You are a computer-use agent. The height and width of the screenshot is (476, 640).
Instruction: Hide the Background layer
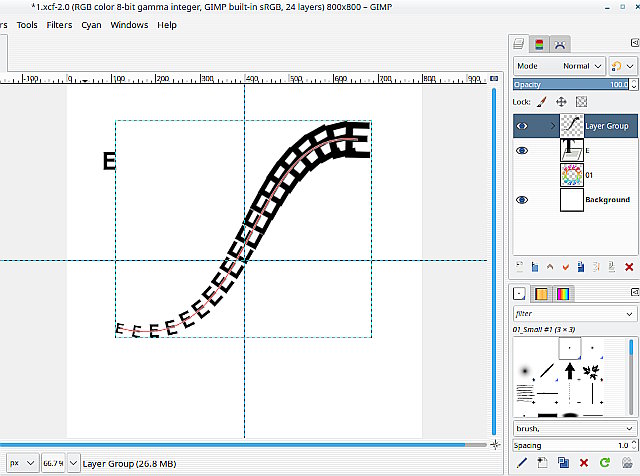(x=522, y=200)
